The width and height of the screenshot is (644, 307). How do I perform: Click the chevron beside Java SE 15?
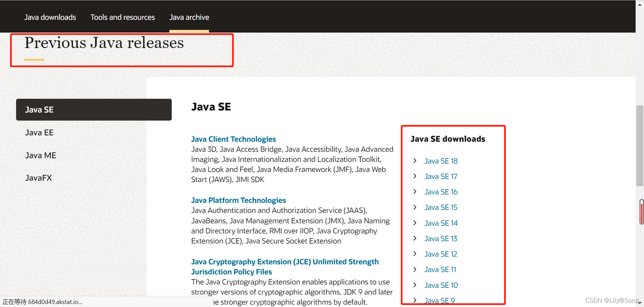point(415,207)
